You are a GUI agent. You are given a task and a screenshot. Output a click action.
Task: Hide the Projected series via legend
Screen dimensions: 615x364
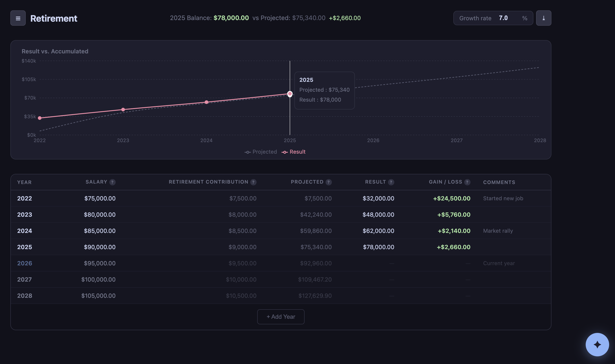tap(261, 152)
